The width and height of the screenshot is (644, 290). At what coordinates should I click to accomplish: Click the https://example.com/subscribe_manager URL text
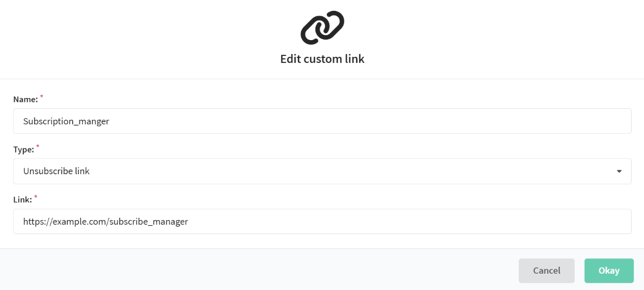(106, 222)
